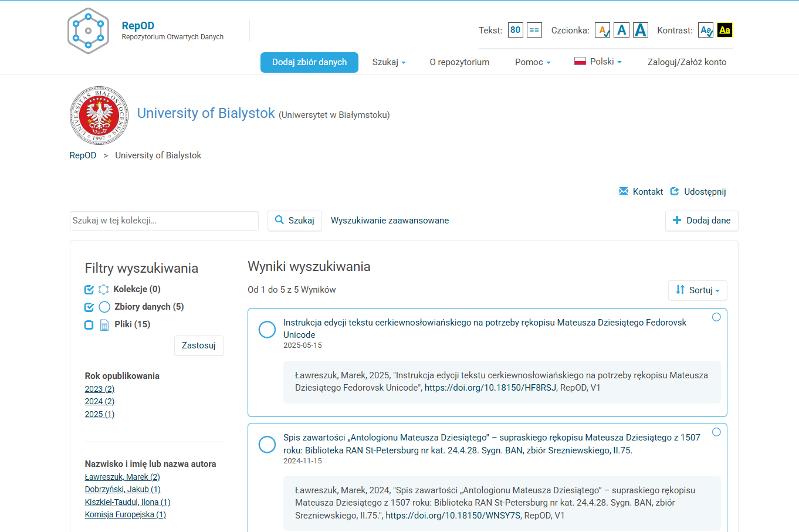Click dataset icon of Spis zawartości result

pyautogui.click(x=267, y=445)
